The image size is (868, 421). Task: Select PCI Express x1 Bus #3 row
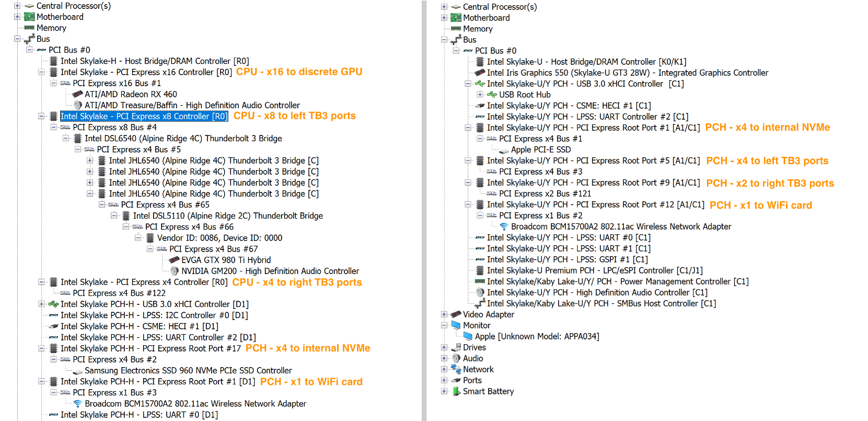coord(115,393)
